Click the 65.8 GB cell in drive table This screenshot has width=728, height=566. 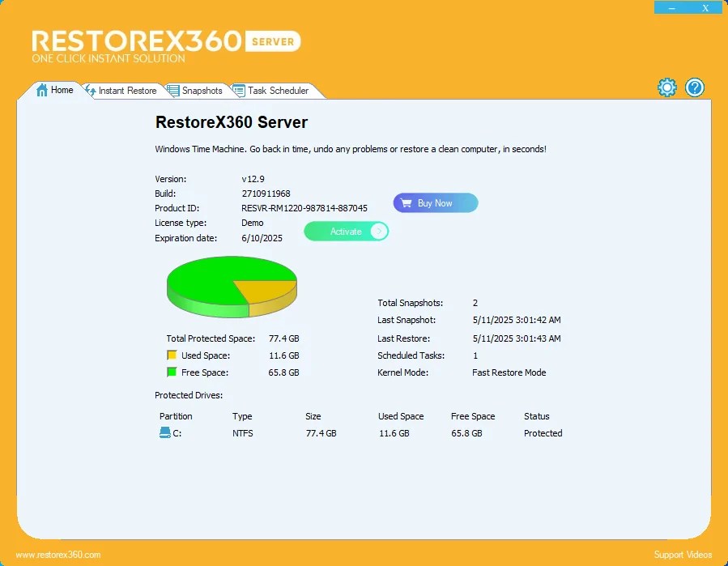click(466, 433)
